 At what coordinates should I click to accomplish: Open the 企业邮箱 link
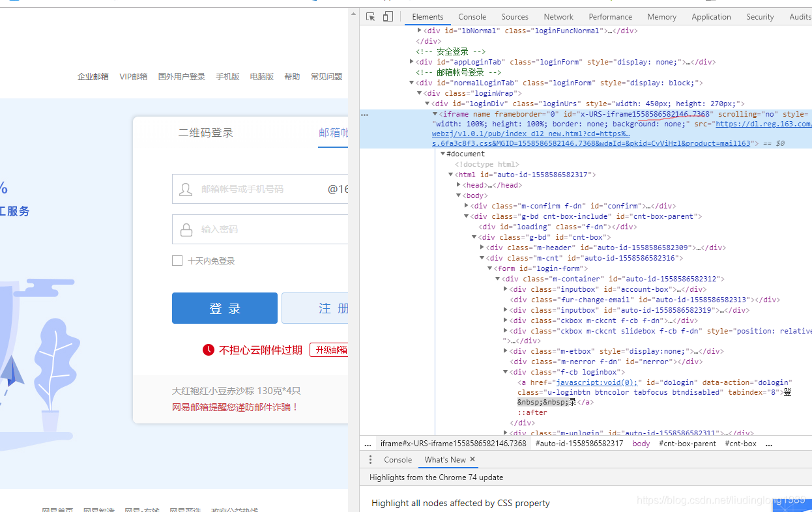click(x=93, y=77)
